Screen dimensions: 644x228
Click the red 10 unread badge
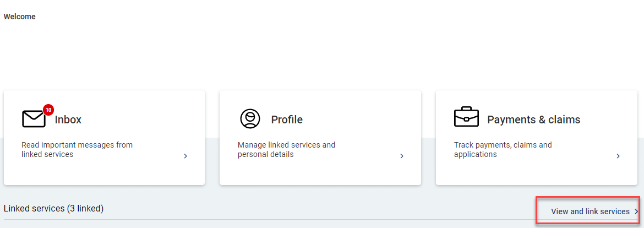pyautogui.click(x=48, y=110)
